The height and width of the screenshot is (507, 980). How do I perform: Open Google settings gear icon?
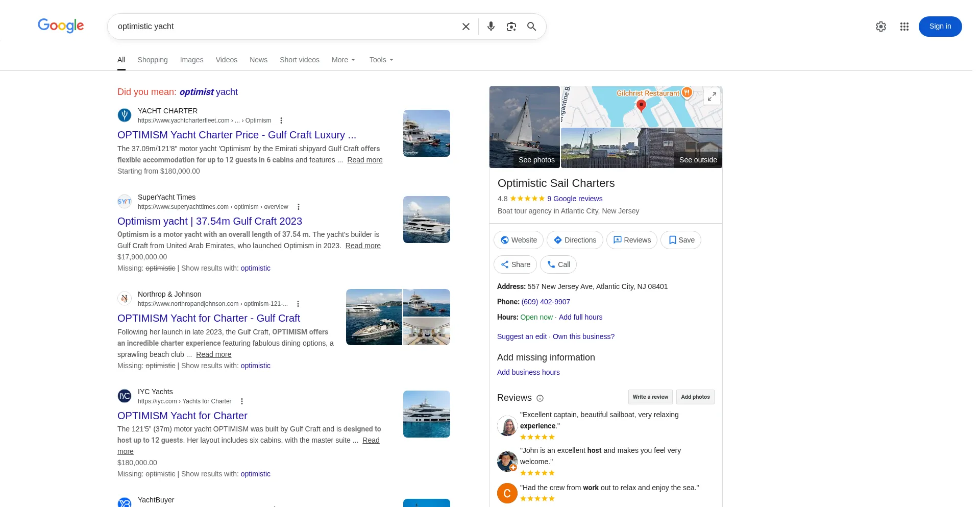pos(881,27)
